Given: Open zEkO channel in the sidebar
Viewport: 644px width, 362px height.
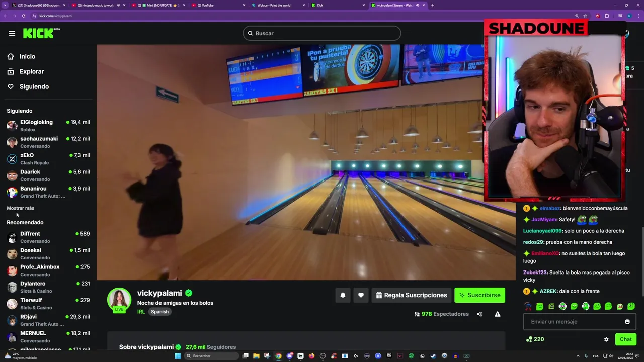Looking at the screenshot, I should (48, 159).
